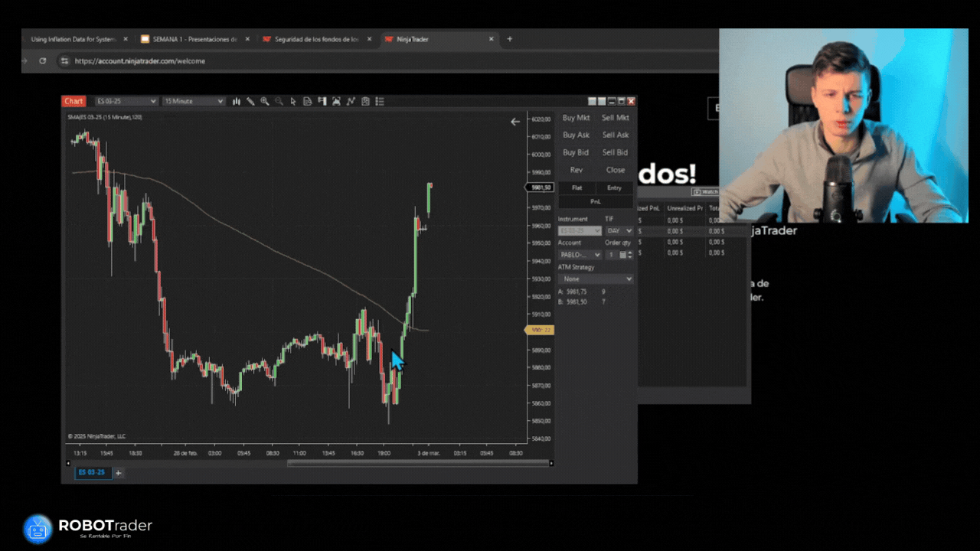The width and height of the screenshot is (980, 551).
Task: Open the Chart Trader Instrument dropdown
Action: pyautogui.click(x=580, y=230)
